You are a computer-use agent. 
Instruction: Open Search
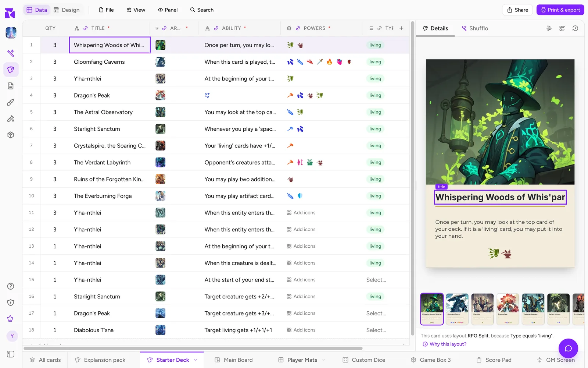click(x=202, y=10)
